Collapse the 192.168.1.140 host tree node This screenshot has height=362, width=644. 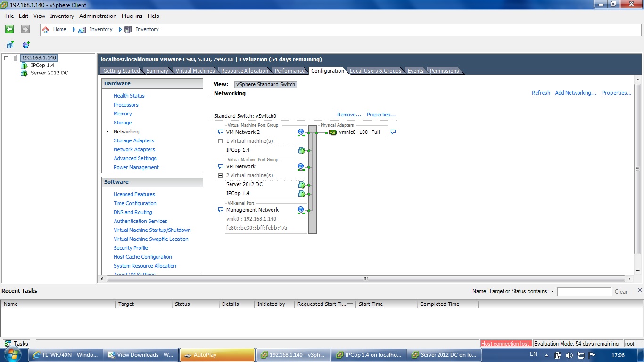pos(6,58)
